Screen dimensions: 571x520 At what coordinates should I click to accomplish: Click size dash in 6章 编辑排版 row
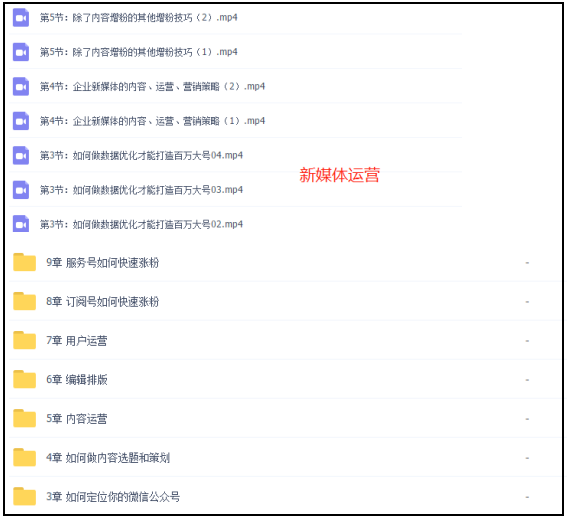click(x=527, y=380)
